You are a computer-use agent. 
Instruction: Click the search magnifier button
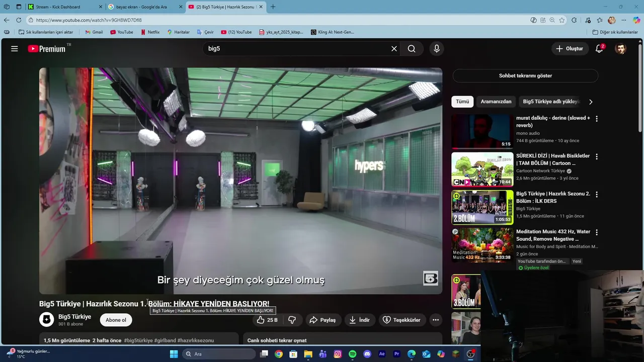click(x=412, y=49)
